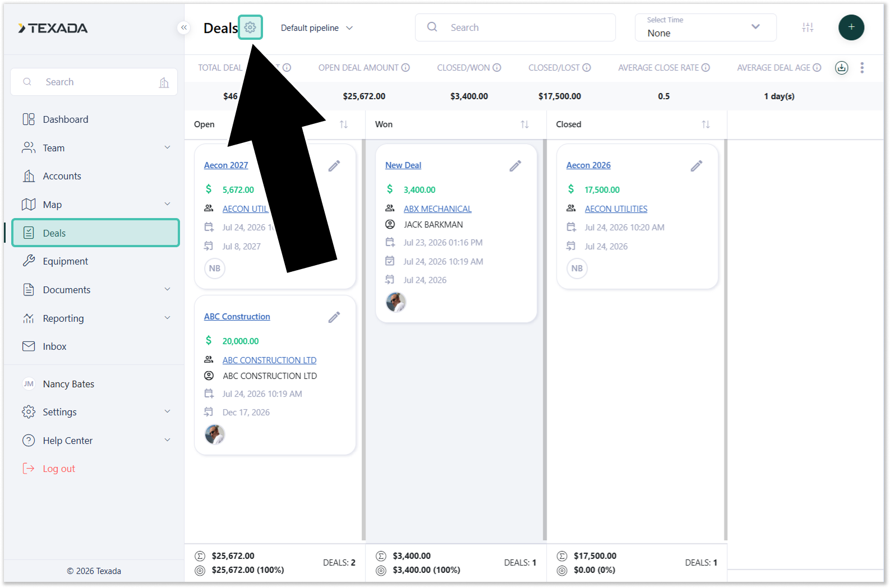
Task: Edit the Aecon 2027 deal
Action: (x=334, y=166)
